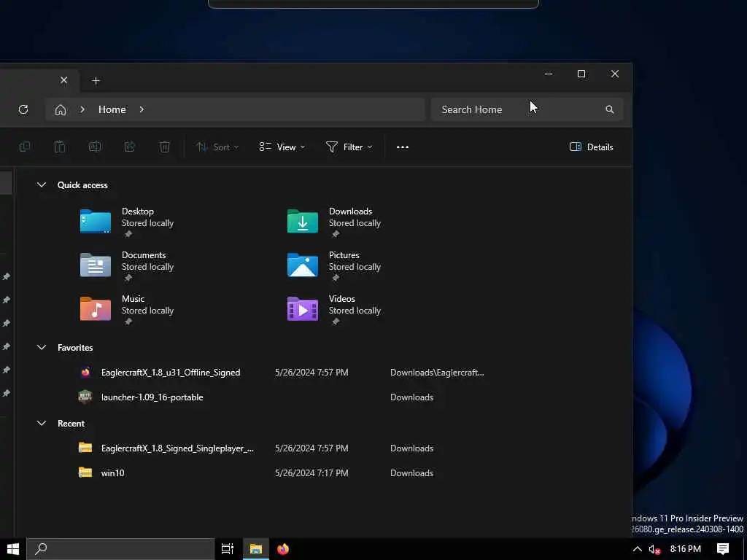747x560 pixels.
Task: Click the search magnifier icon in Search Home
Action: [x=609, y=109]
